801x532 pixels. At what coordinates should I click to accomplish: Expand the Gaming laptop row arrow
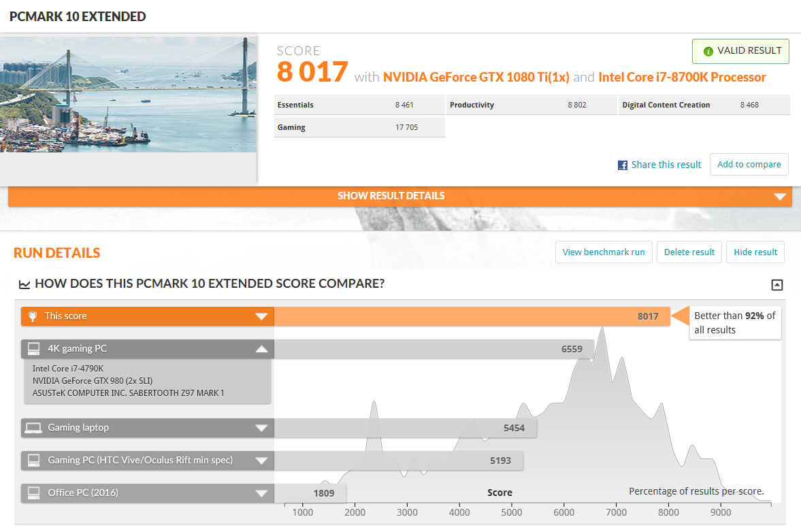coord(261,428)
